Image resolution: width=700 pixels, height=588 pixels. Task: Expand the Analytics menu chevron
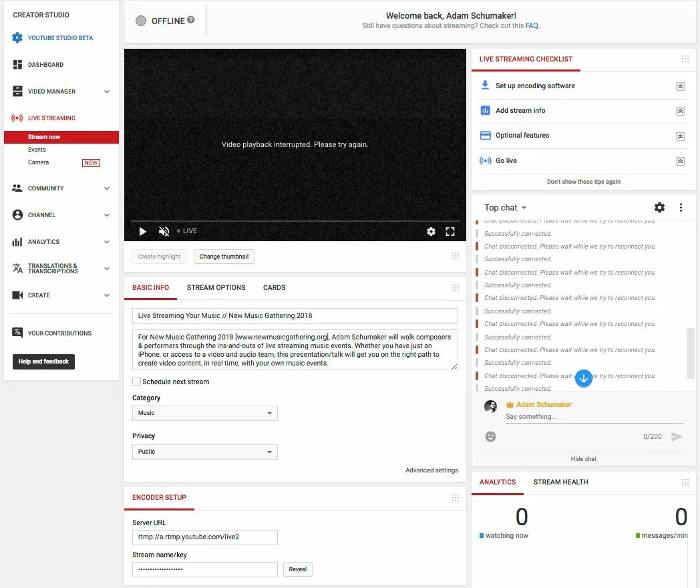click(107, 242)
